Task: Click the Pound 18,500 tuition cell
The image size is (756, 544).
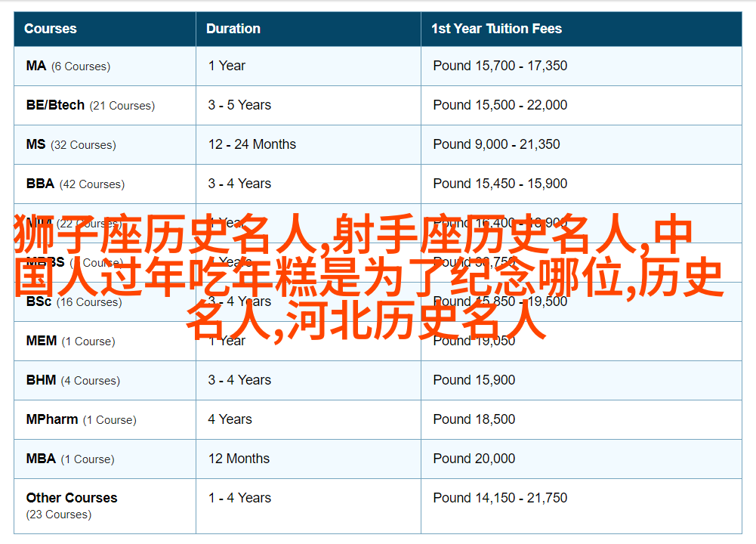Action: pyautogui.click(x=474, y=419)
